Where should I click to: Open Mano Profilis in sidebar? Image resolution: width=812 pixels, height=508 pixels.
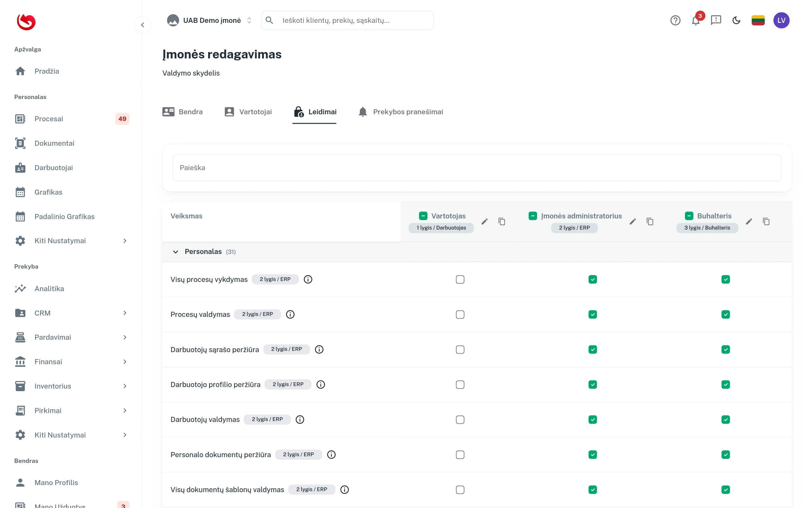click(71, 483)
